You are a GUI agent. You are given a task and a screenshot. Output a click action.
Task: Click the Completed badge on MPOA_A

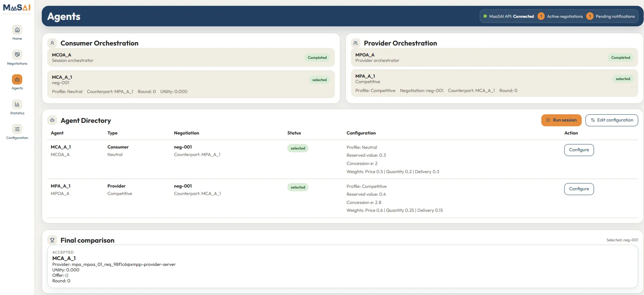pos(620,57)
